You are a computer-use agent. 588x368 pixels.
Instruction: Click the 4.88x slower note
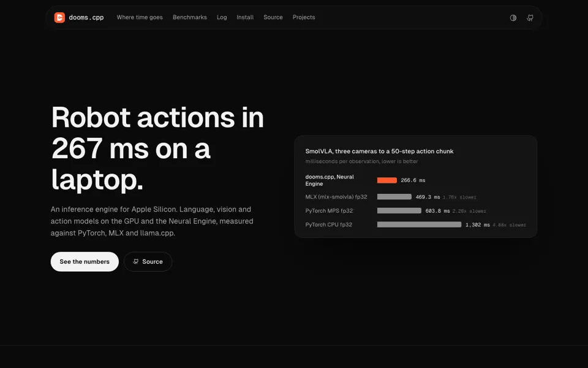(509, 225)
